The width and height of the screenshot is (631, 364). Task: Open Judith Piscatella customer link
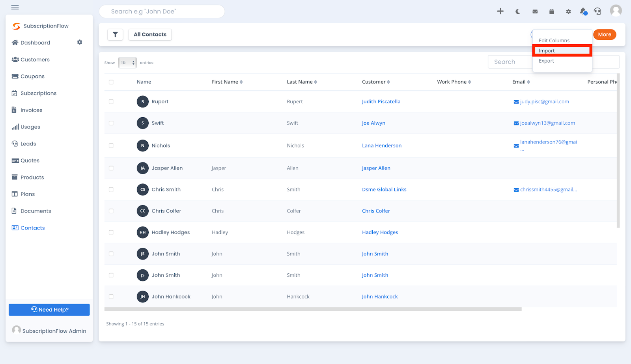[381, 102]
